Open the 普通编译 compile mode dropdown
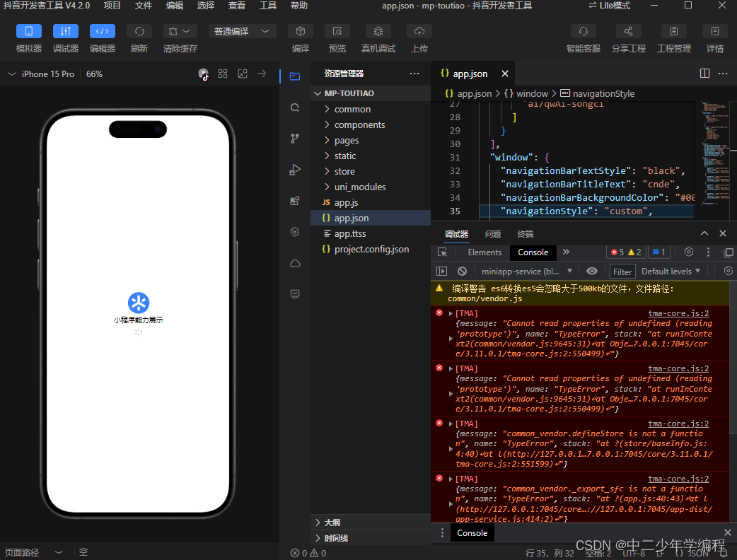This screenshot has height=560, width=737. point(242,32)
